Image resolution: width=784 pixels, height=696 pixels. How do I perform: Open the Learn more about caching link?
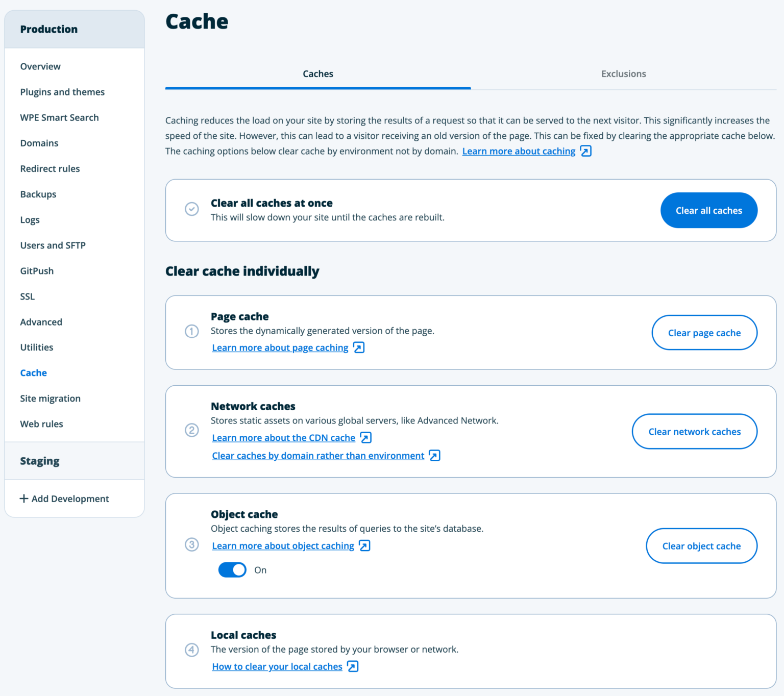518,151
